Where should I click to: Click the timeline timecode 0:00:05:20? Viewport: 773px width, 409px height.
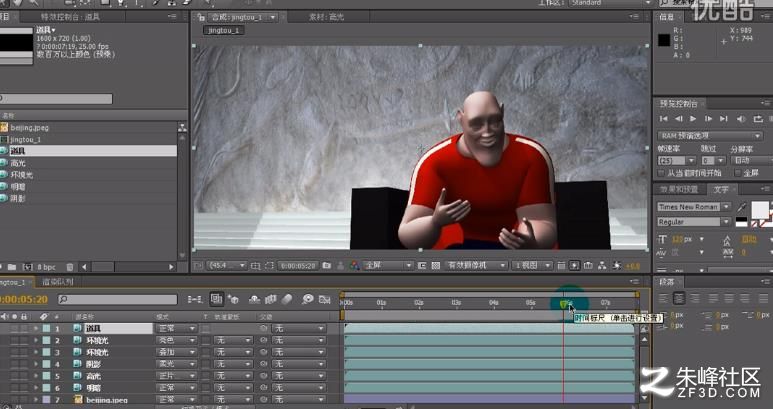coord(24,299)
